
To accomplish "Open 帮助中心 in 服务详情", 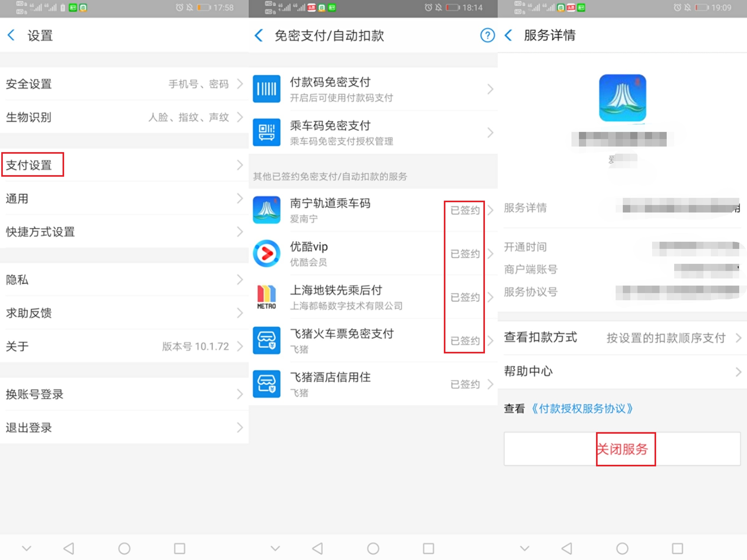I will pos(622,372).
